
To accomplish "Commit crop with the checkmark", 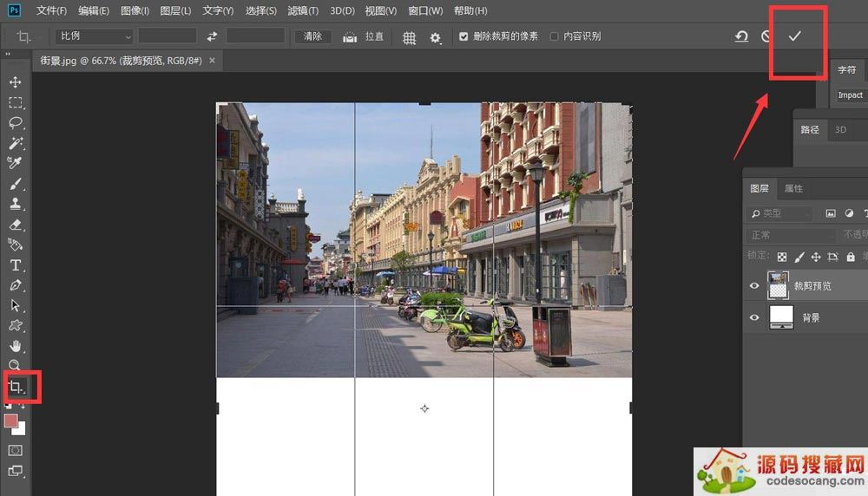I will coord(794,36).
